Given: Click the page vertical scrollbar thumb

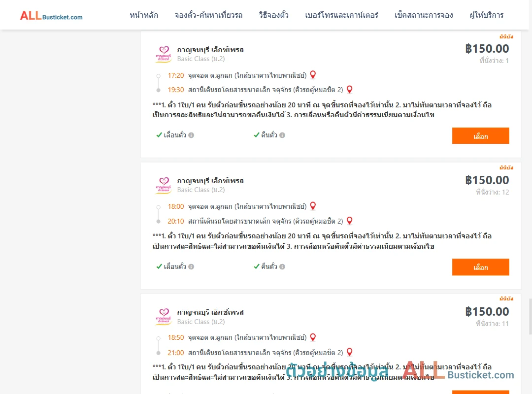Looking at the screenshot, I should click(530, 317).
